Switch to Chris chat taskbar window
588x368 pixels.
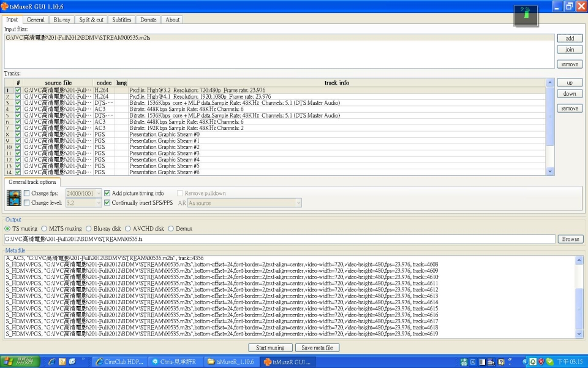tap(176, 362)
